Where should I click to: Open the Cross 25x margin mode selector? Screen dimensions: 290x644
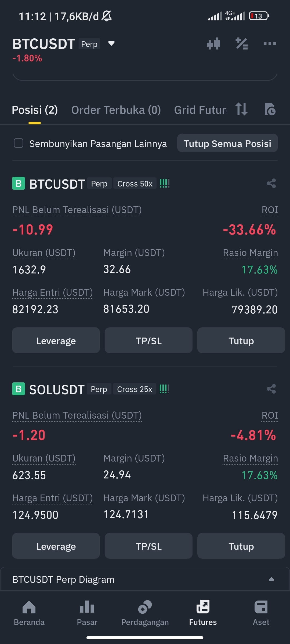tap(135, 389)
